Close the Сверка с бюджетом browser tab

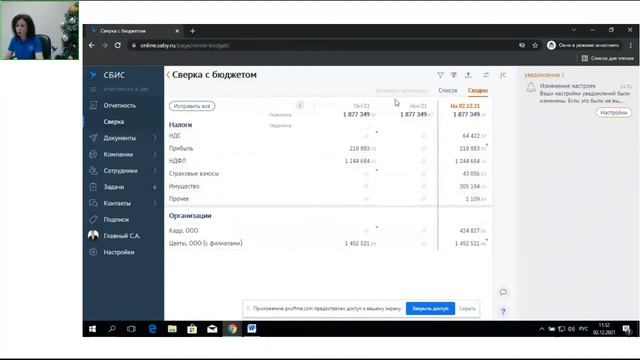click(x=177, y=31)
